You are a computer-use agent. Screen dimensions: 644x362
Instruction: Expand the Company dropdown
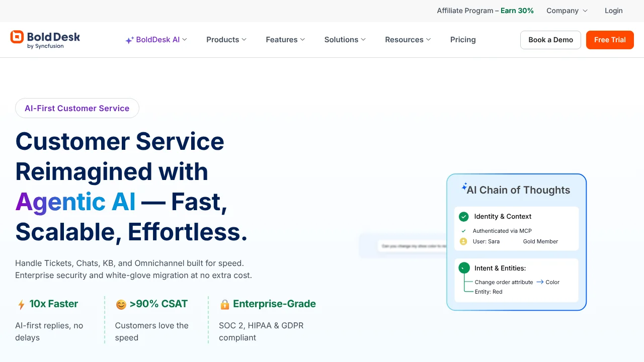(x=567, y=11)
